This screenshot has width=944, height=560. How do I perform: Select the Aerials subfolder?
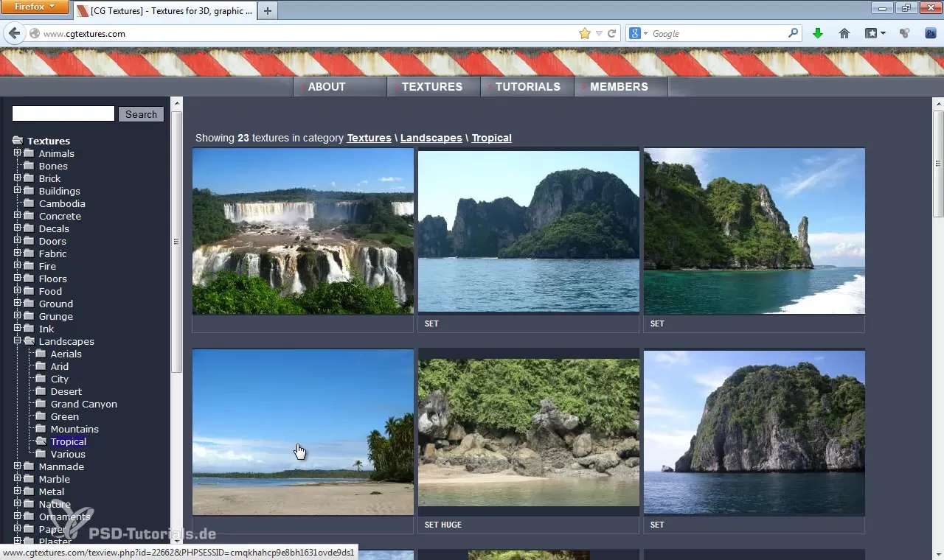(66, 354)
